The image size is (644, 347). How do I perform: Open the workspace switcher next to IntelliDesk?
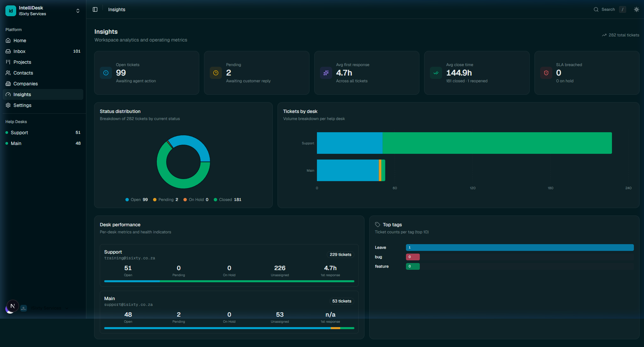pos(78,10)
